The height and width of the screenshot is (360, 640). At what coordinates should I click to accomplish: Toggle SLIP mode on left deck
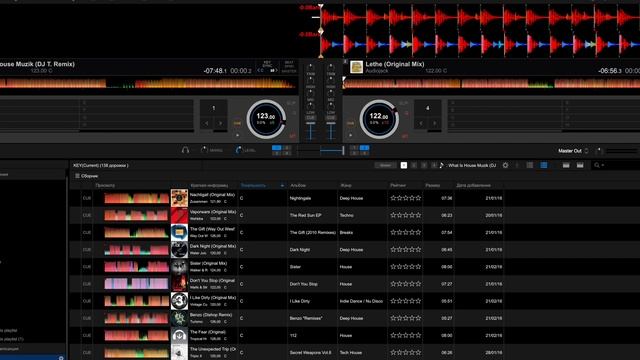[x=291, y=103]
